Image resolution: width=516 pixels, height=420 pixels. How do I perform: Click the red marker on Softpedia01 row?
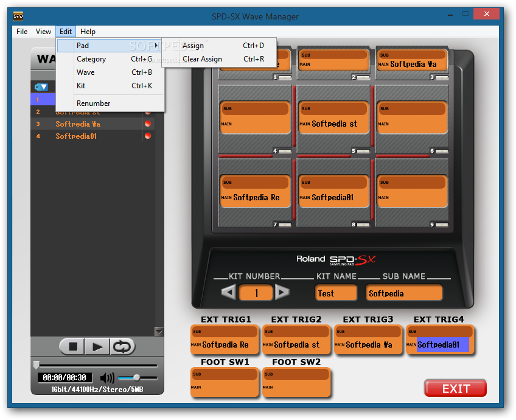click(148, 136)
